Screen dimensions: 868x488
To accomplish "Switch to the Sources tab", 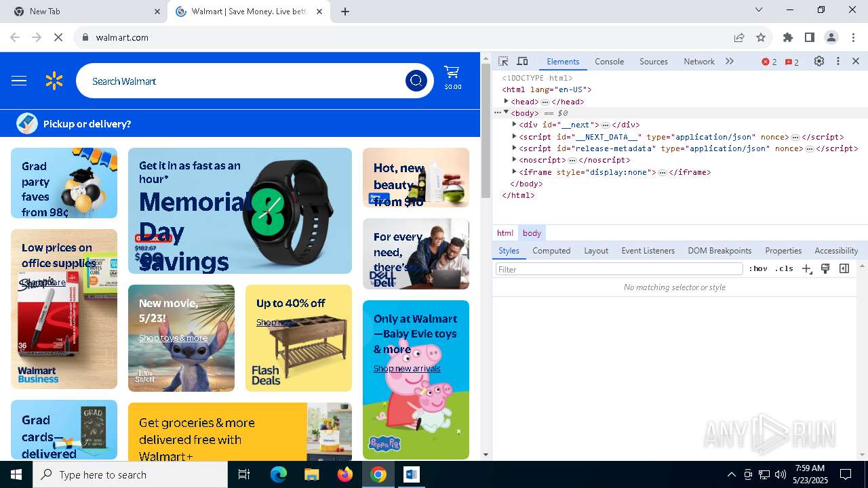I will (654, 62).
